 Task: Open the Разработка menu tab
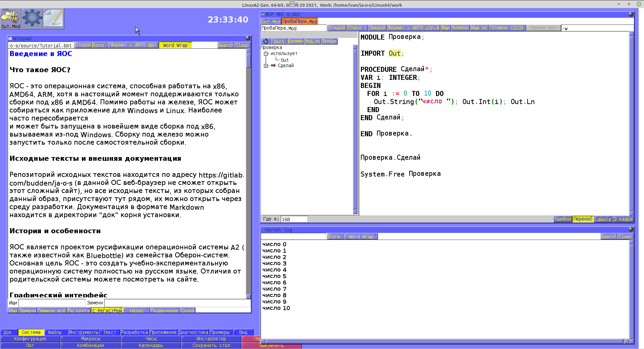coord(134,332)
